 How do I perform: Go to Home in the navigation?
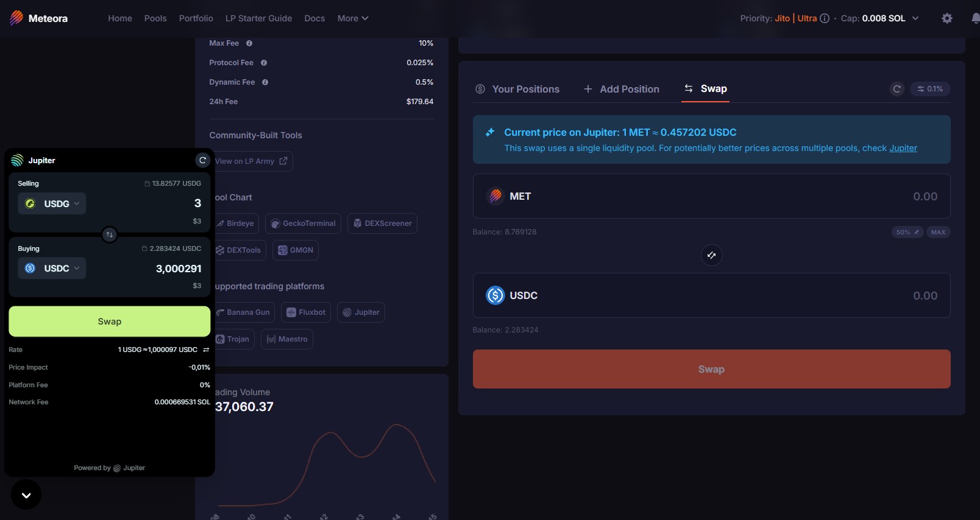click(120, 18)
